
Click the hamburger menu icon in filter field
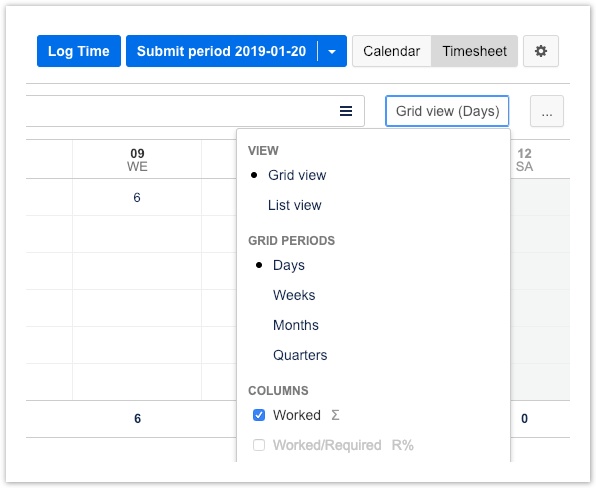tap(346, 111)
